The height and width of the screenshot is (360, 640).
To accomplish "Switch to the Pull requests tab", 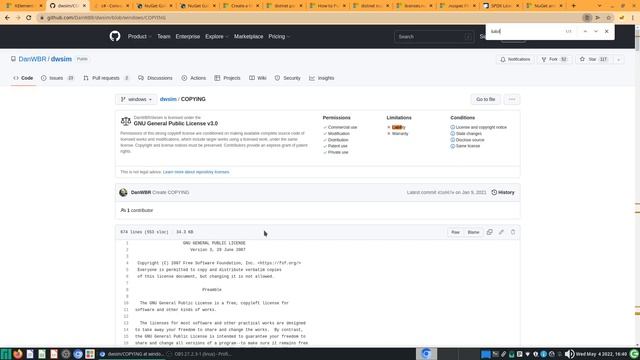I will tap(106, 78).
